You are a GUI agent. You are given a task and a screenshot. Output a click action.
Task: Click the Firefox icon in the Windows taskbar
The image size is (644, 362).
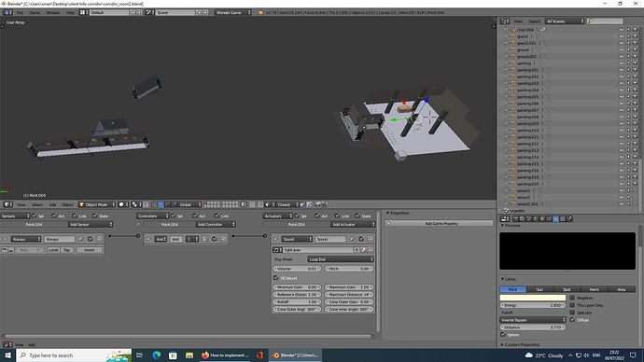(x=205, y=355)
